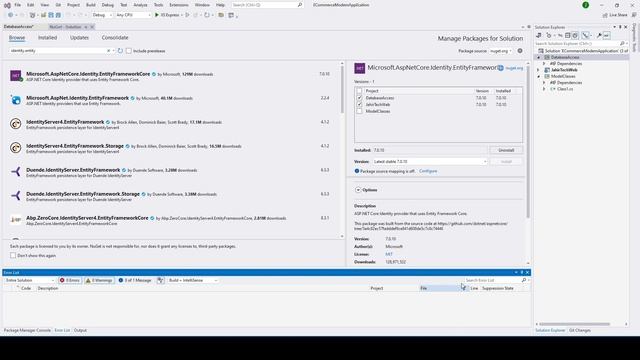Open the Output tab
Image resolution: width=640 pixels, height=360 pixels.
(x=80, y=330)
